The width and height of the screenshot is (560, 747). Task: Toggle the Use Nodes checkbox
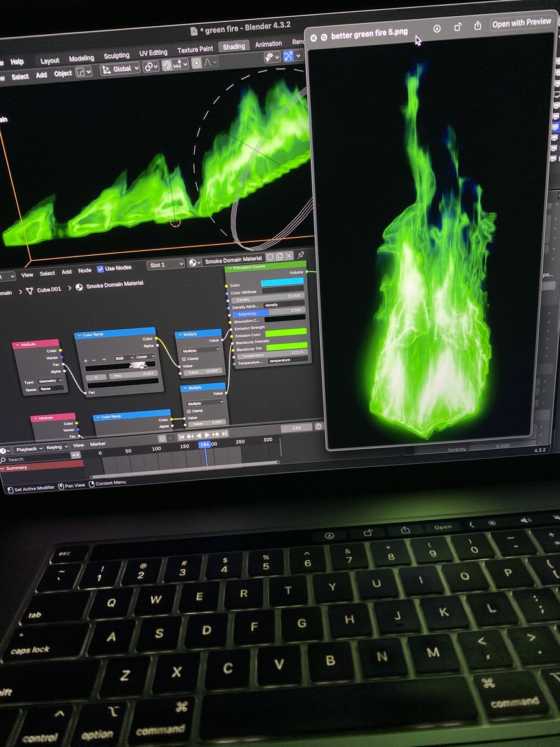(x=100, y=270)
